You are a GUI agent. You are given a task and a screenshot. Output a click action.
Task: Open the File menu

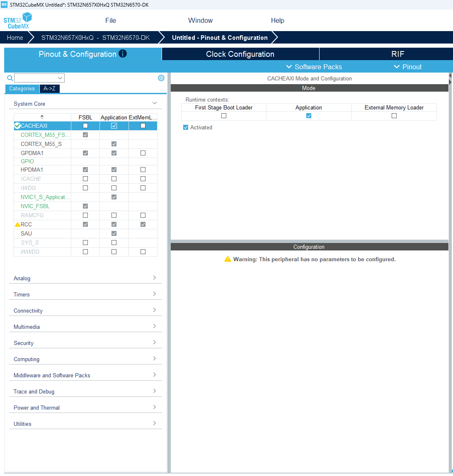(110, 20)
